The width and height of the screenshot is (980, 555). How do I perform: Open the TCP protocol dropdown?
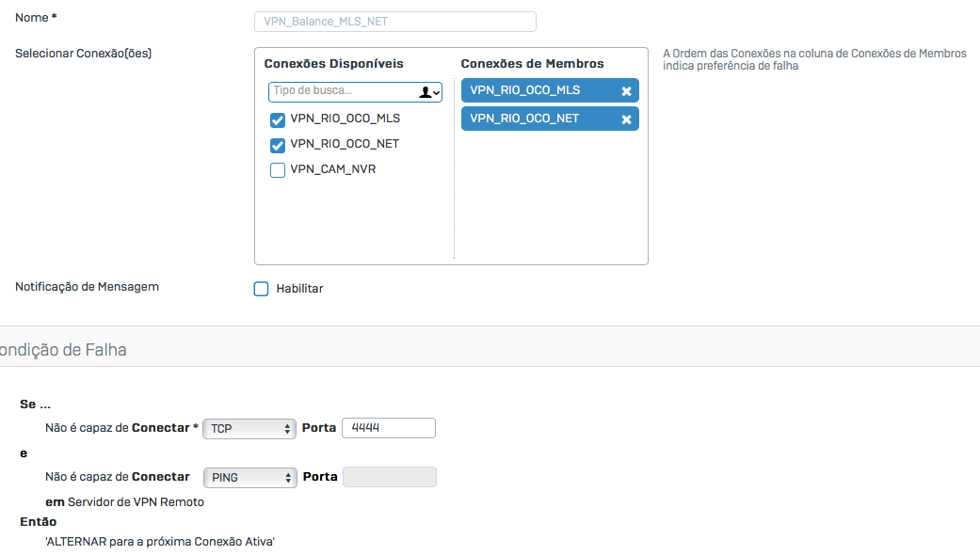click(x=249, y=429)
